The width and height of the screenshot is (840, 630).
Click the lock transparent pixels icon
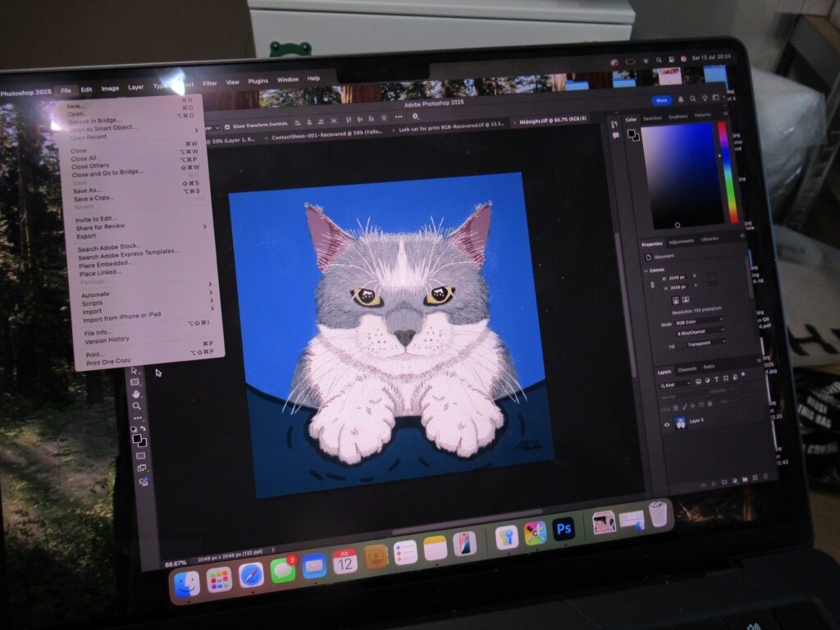click(x=676, y=408)
